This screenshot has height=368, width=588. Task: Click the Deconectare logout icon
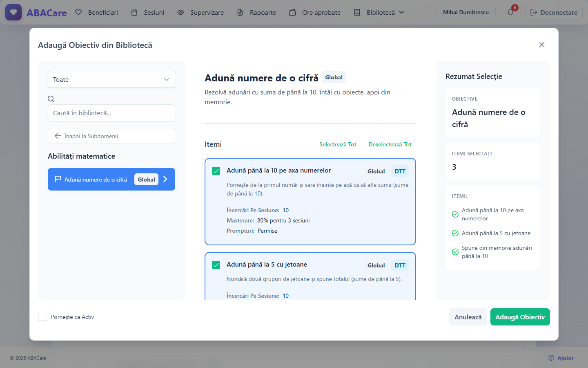(534, 12)
